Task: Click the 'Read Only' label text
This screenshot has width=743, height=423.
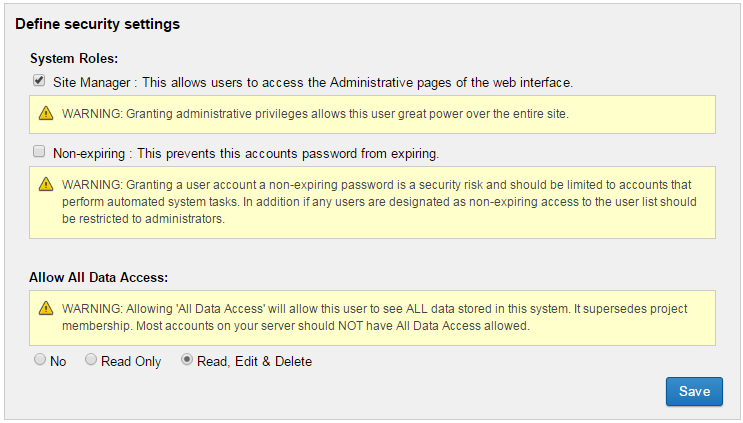Action: tap(131, 362)
